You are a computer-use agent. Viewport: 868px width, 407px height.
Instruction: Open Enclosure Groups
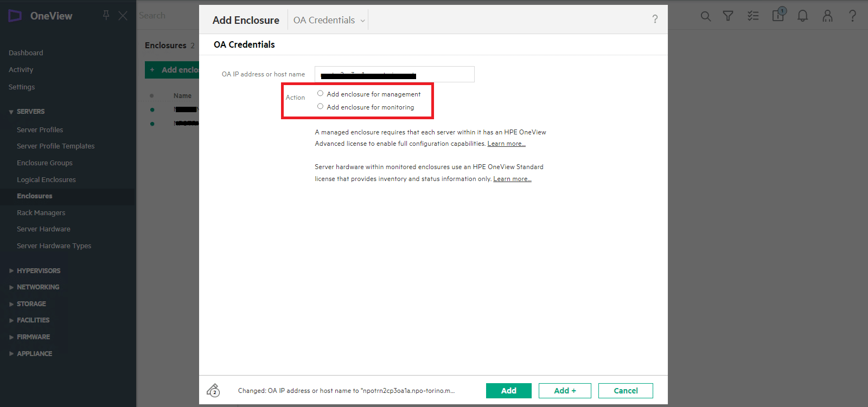click(44, 163)
